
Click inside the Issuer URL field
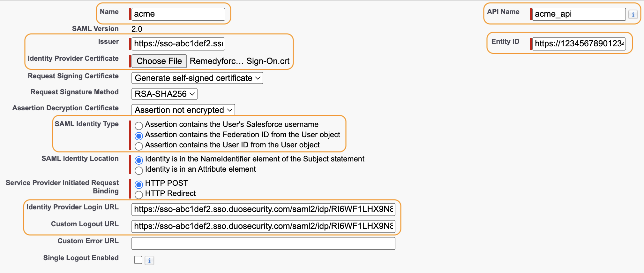(178, 44)
